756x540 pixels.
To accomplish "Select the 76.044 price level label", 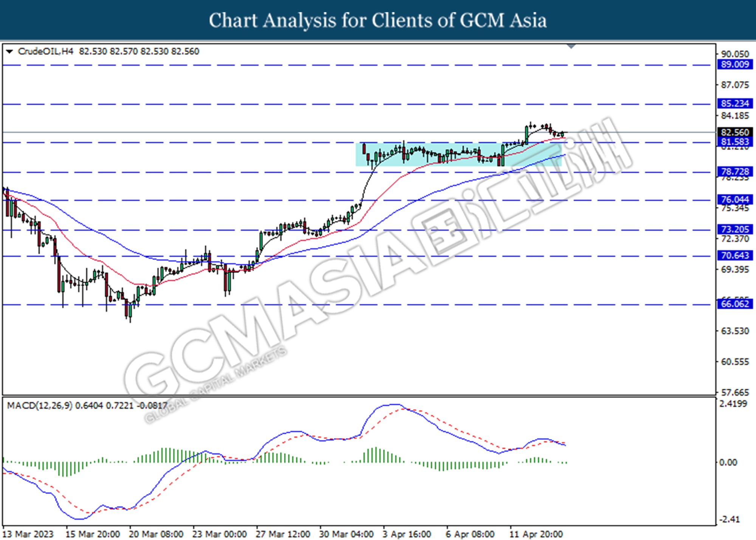I will tap(735, 200).
